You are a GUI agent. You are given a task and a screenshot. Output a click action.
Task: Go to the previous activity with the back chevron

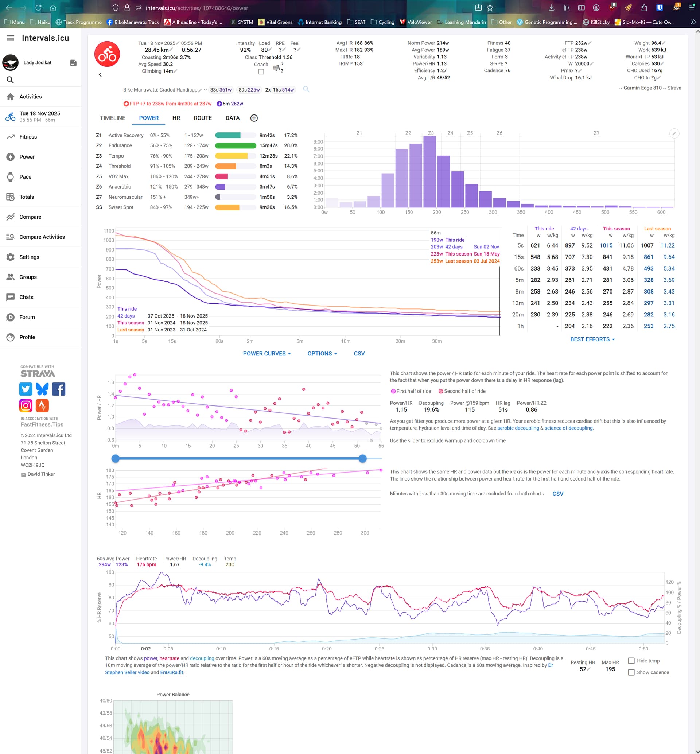point(100,75)
